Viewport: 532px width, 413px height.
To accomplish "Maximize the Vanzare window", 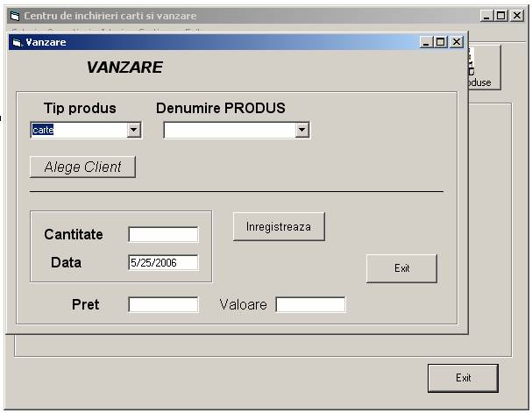I will (x=441, y=41).
